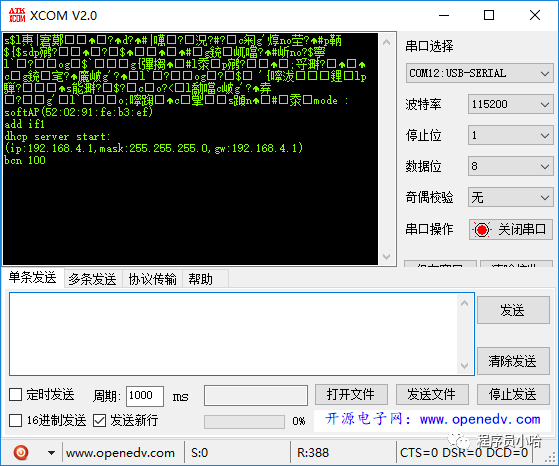Enable the 16进制发送 hex send checkbox
This screenshot has height=466, width=559.
point(15,420)
